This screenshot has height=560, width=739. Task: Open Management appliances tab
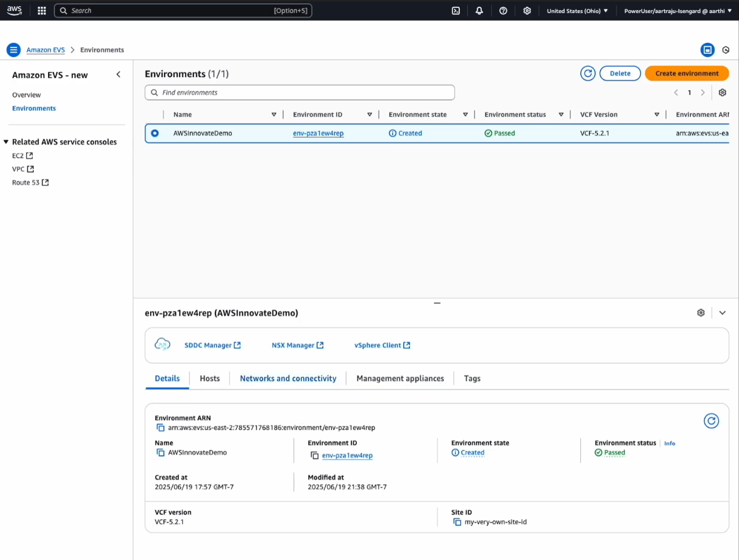[x=400, y=379]
